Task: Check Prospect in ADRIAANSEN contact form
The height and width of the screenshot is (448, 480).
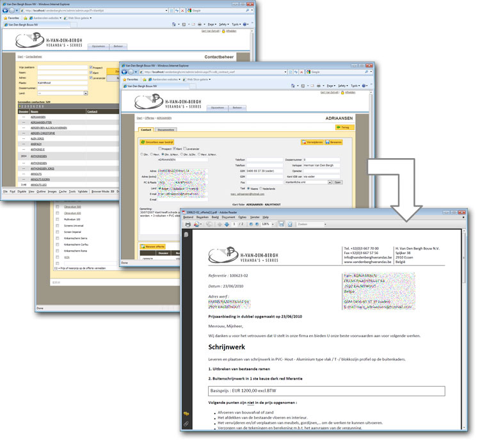Action: point(160,149)
